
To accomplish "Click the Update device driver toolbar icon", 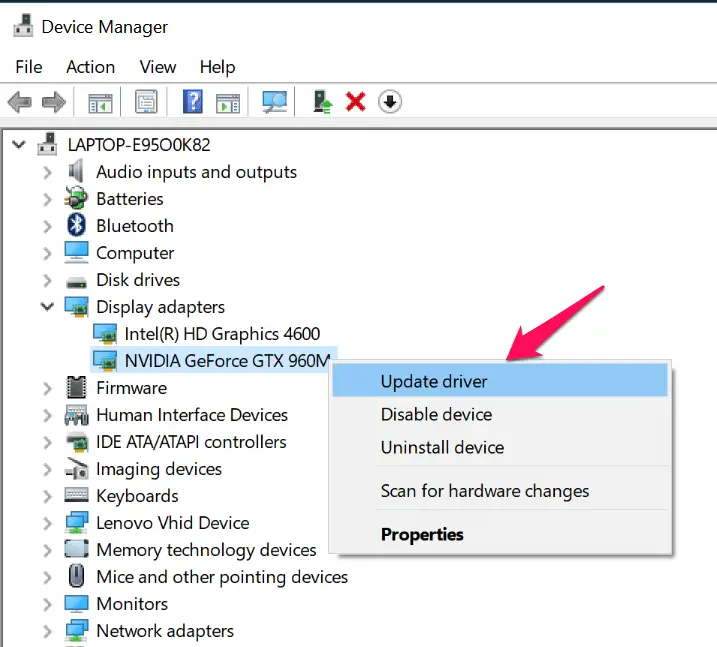I will click(322, 102).
